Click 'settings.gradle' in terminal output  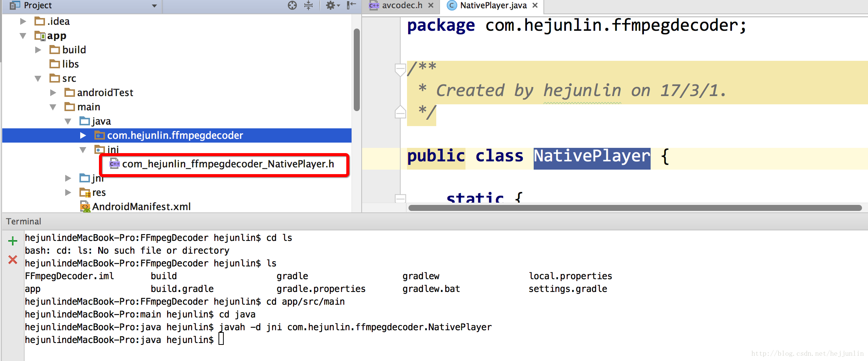pos(568,289)
